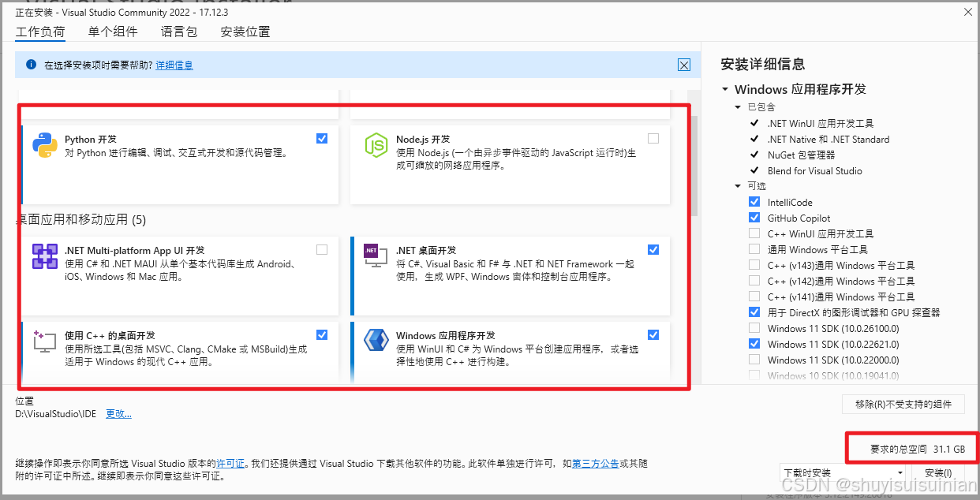
Task: Check 通用 Windows 平台工具 component
Action: click(x=754, y=249)
